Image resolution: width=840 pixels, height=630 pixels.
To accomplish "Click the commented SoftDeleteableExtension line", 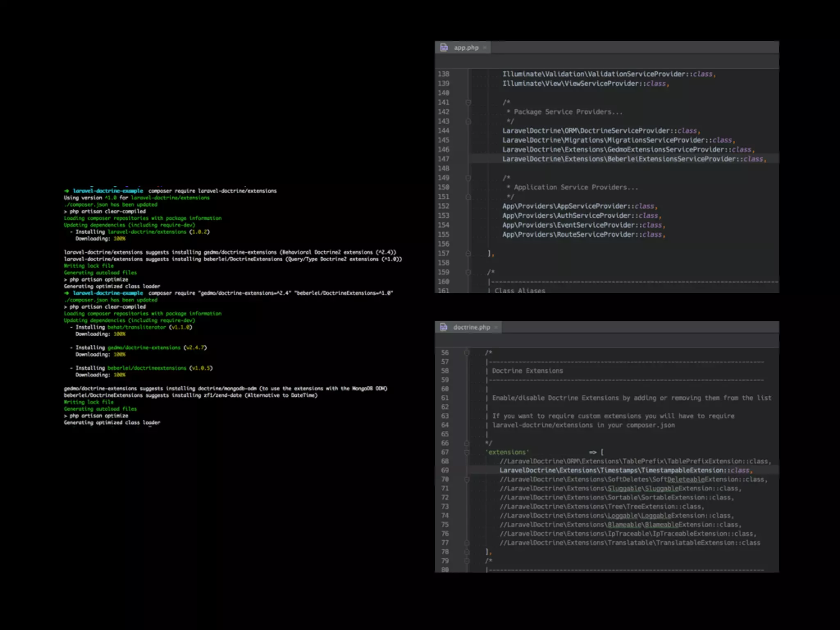I will pos(633,479).
